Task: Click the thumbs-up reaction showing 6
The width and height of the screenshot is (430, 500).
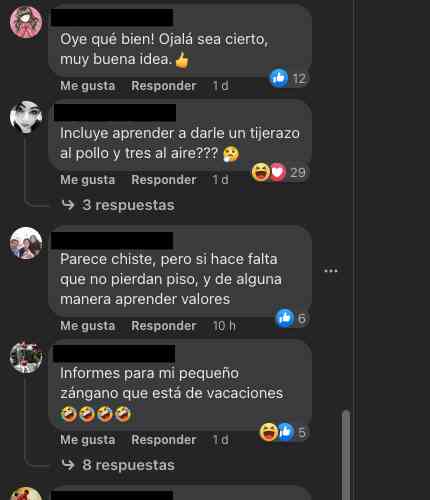Action: pos(285,318)
